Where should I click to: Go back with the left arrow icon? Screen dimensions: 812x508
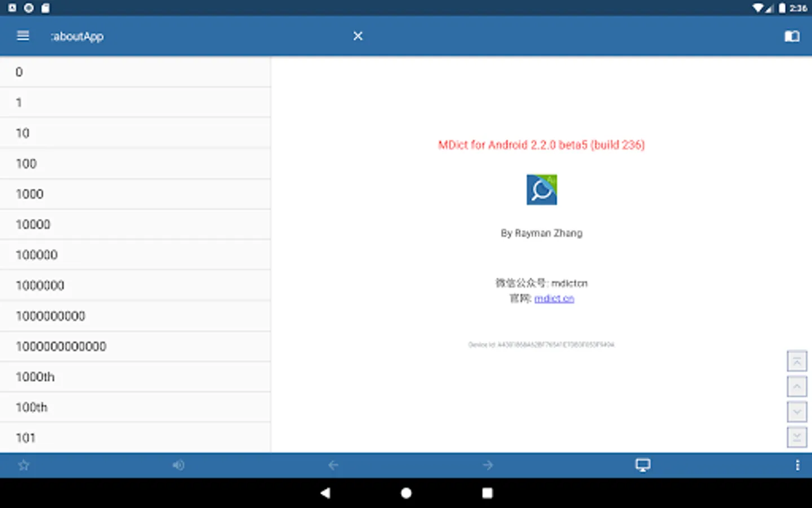point(333,465)
